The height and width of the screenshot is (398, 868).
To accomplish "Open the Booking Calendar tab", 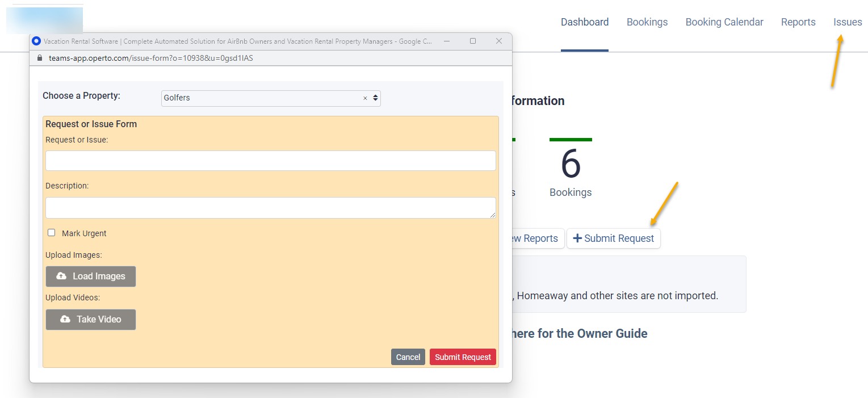I will click(x=724, y=22).
